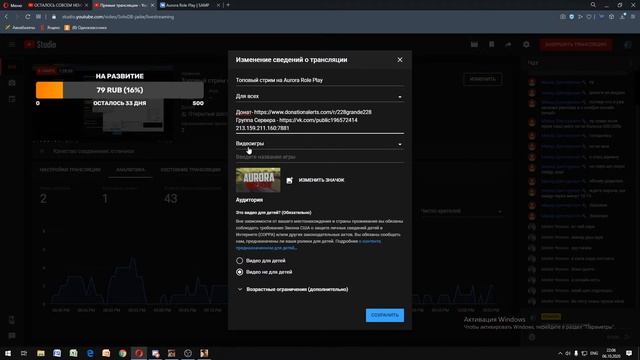Open the Яндекс bookmark
This screenshot has width=640, height=360.
coord(50,28)
